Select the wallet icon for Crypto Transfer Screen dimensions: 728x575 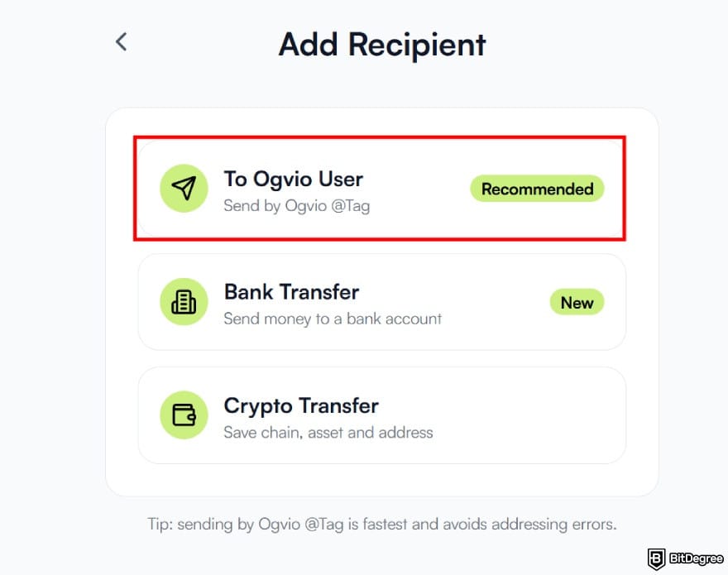point(183,414)
